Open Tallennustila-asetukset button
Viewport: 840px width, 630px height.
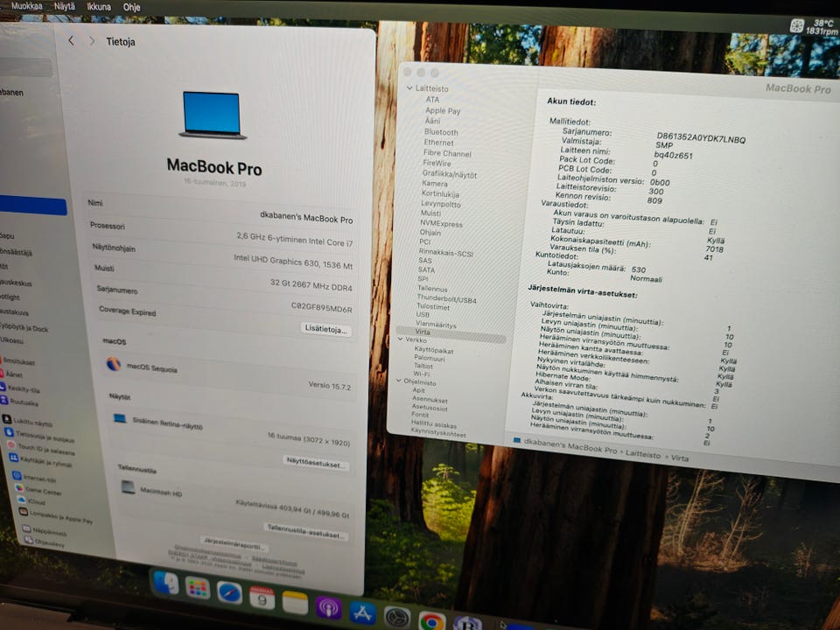pyautogui.click(x=307, y=532)
